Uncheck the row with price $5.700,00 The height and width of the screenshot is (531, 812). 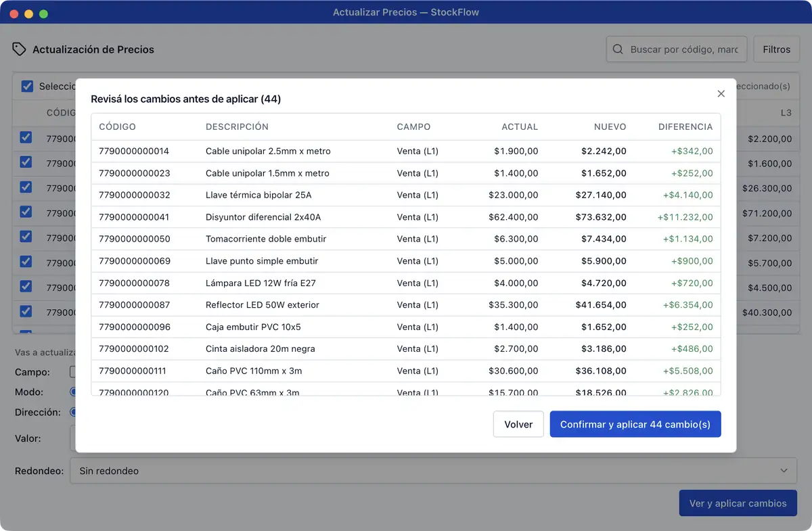click(26, 261)
